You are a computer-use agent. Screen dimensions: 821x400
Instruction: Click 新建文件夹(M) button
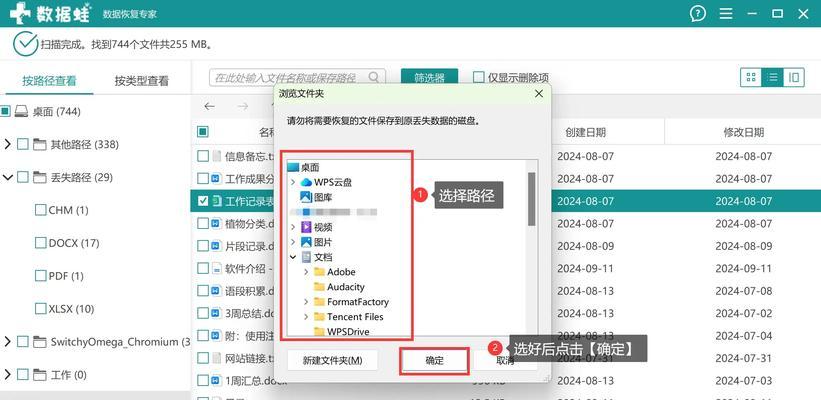point(332,360)
